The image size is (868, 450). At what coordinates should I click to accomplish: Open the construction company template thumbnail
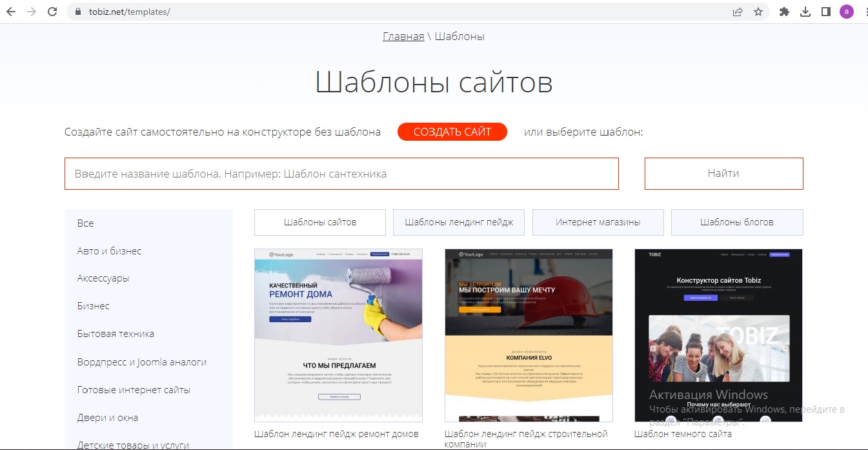pos(529,335)
